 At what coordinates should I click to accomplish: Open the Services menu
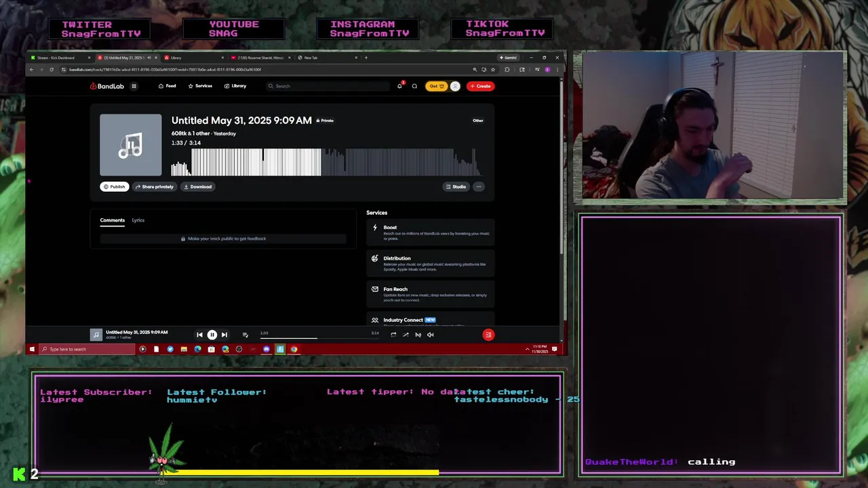click(200, 86)
